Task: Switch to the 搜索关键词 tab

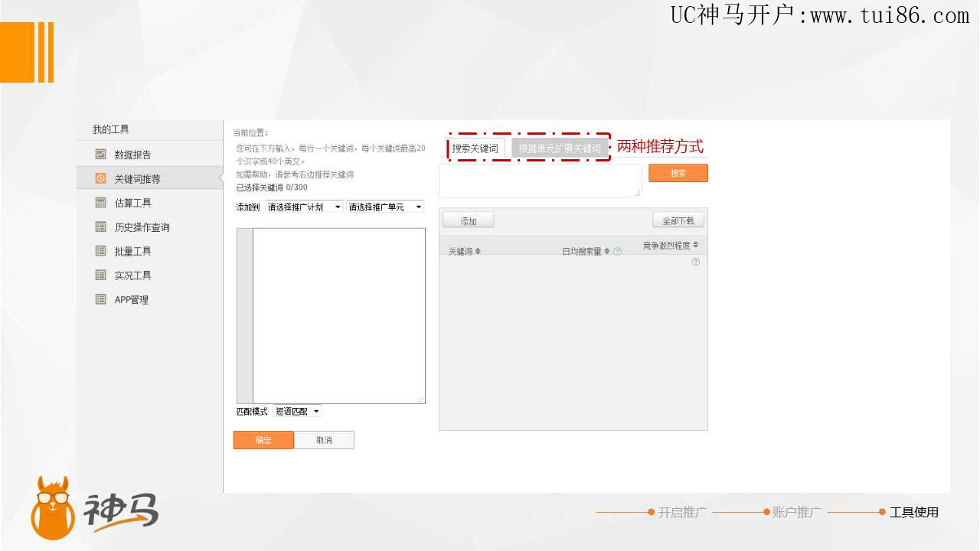Action: (x=475, y=148)
